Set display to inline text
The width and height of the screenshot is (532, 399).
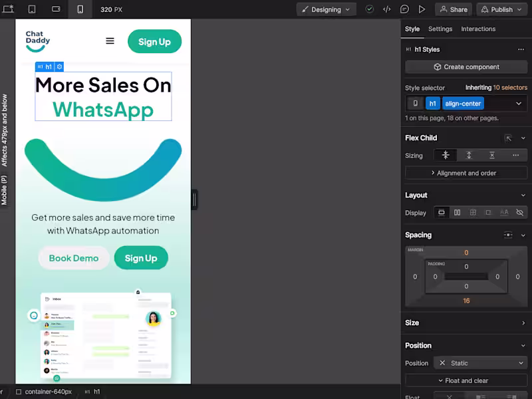[504, 213]
